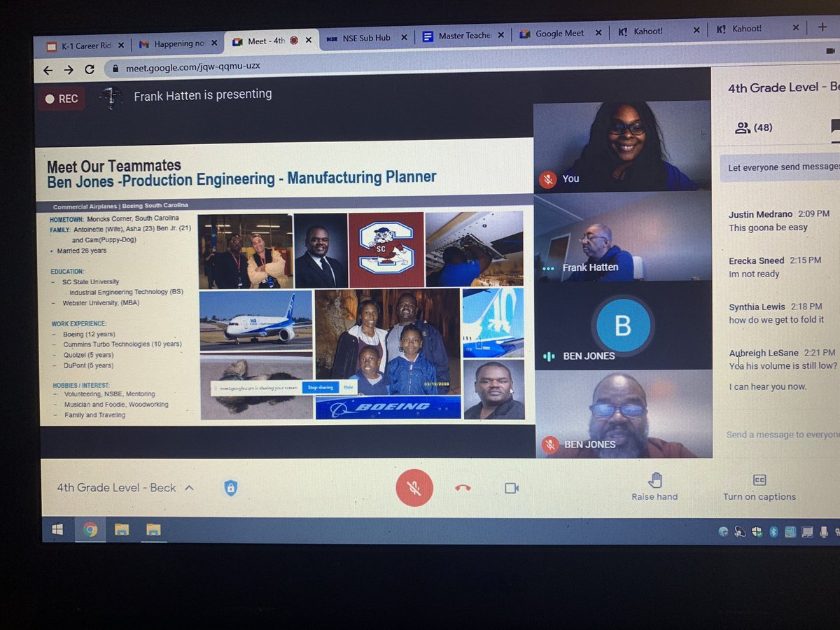Open the second File Explorer taskbar icon
The width and height of the screenshot is (840, 630).
coord(153,530)
